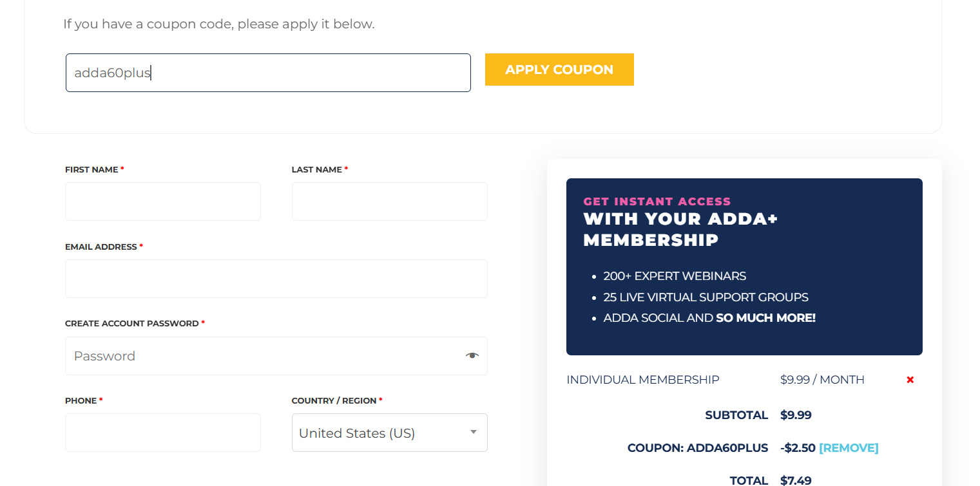Click the Apply Coupon button

point(559,70)
